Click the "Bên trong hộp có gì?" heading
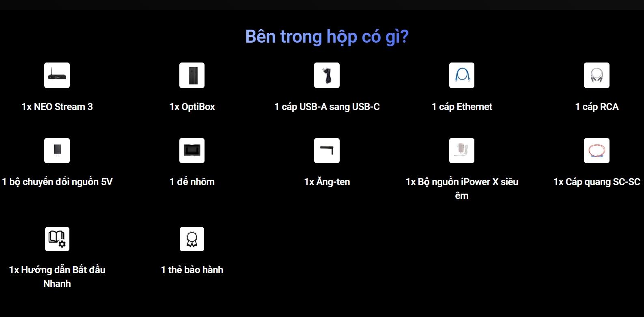Viewport: 644px width, 317px height. pyautogui.click(x=327, y=37)
